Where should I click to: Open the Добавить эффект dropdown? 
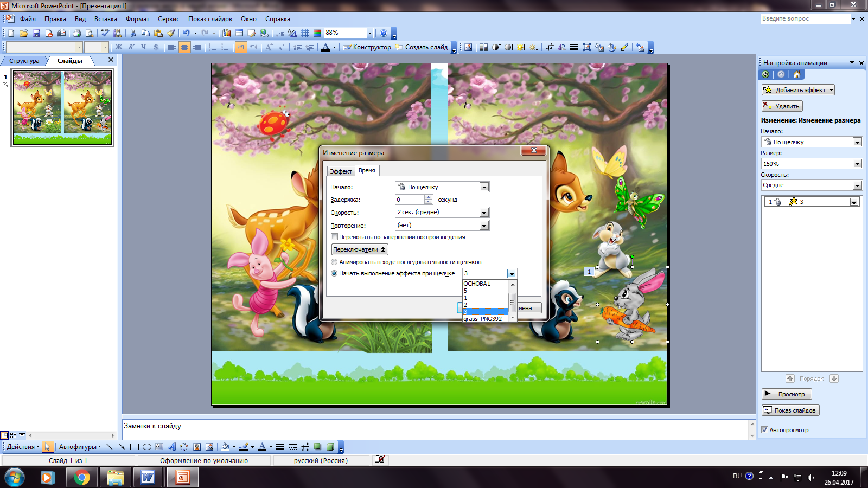(x=798, y=90)
